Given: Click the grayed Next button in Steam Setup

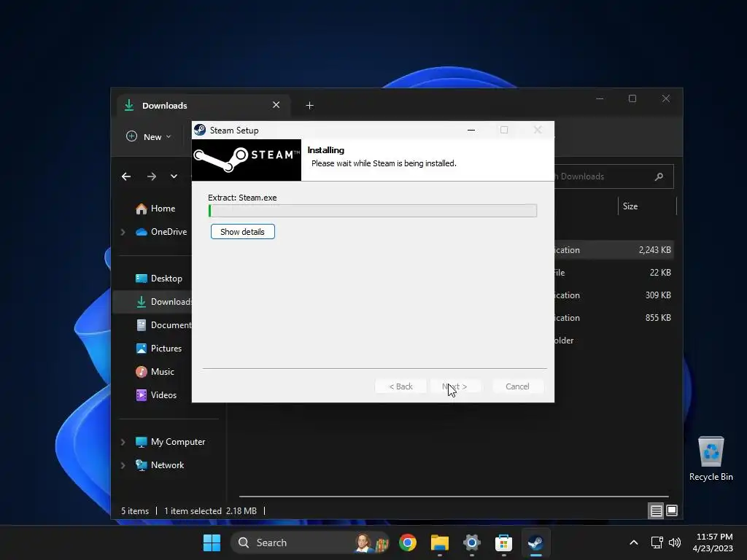Looking at the screenshot, I should [454, 386].
